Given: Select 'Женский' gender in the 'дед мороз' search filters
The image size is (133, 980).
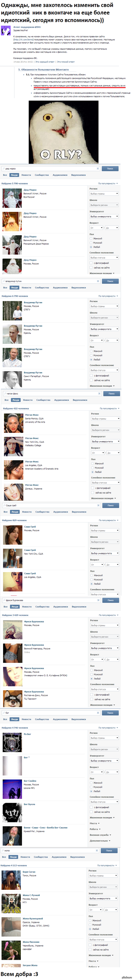Looking at the screenshot, I should (x=98, y=239).
